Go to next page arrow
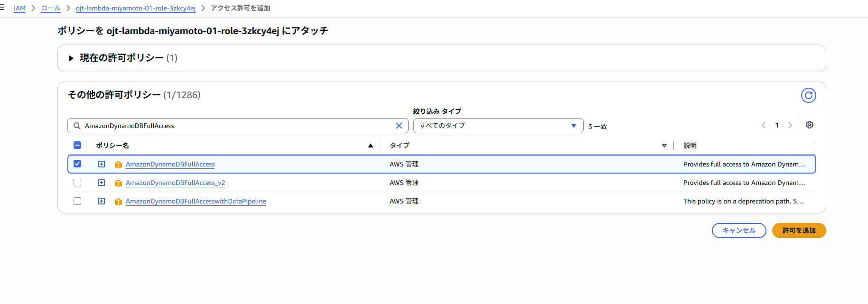 [790, 125]
